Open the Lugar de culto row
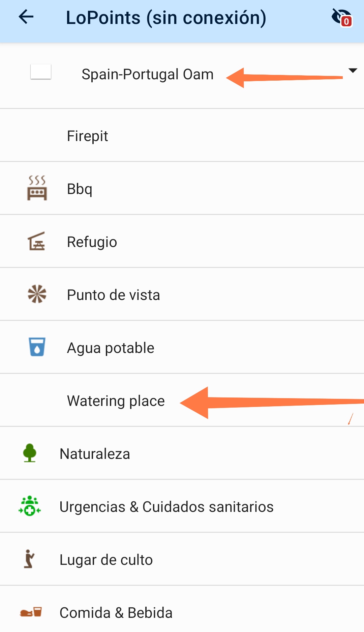 (x=106, y=560)
